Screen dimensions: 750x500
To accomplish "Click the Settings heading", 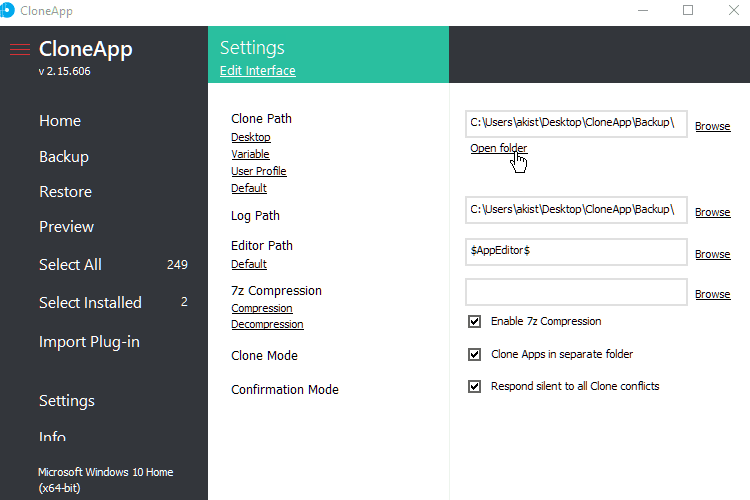I will (x=252, y=48).
